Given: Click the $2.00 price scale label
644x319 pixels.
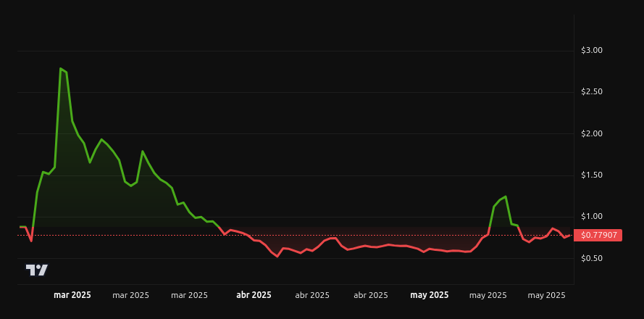Looking at the screenshot, I should [591, 133].
